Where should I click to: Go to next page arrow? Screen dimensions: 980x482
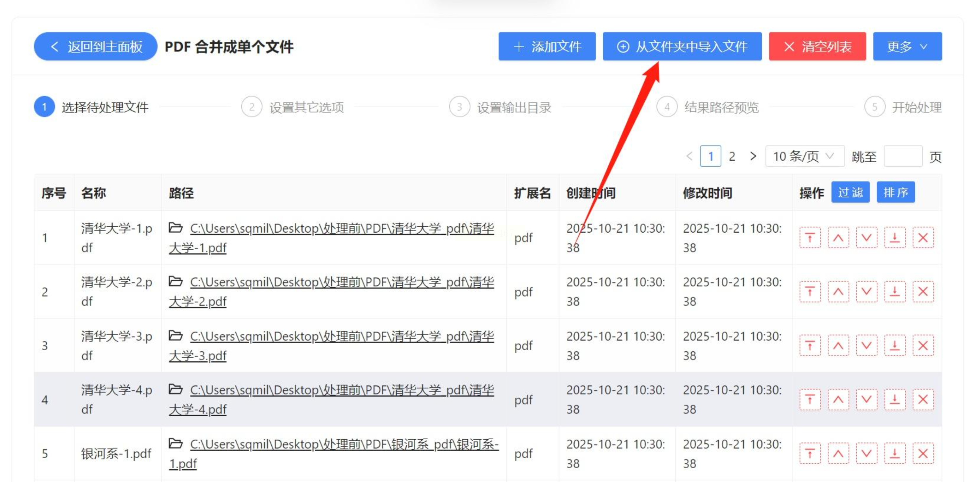click(753, 157)
